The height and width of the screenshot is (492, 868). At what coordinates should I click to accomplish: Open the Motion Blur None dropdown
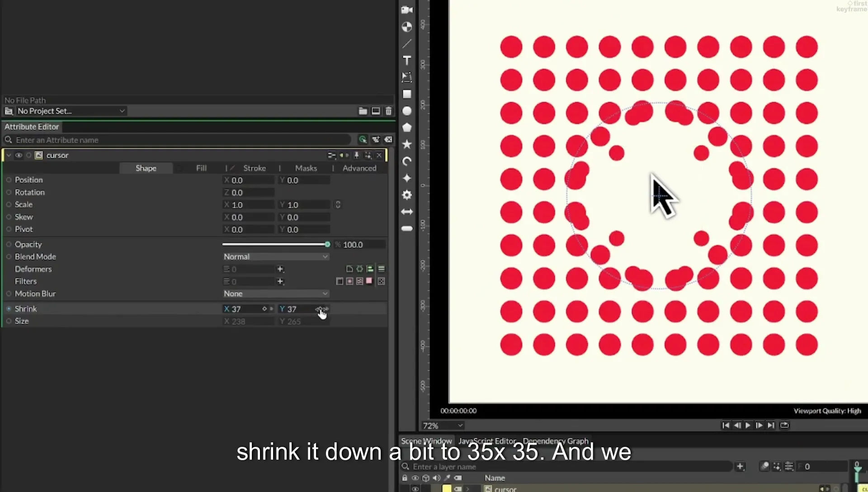point(275,293)
